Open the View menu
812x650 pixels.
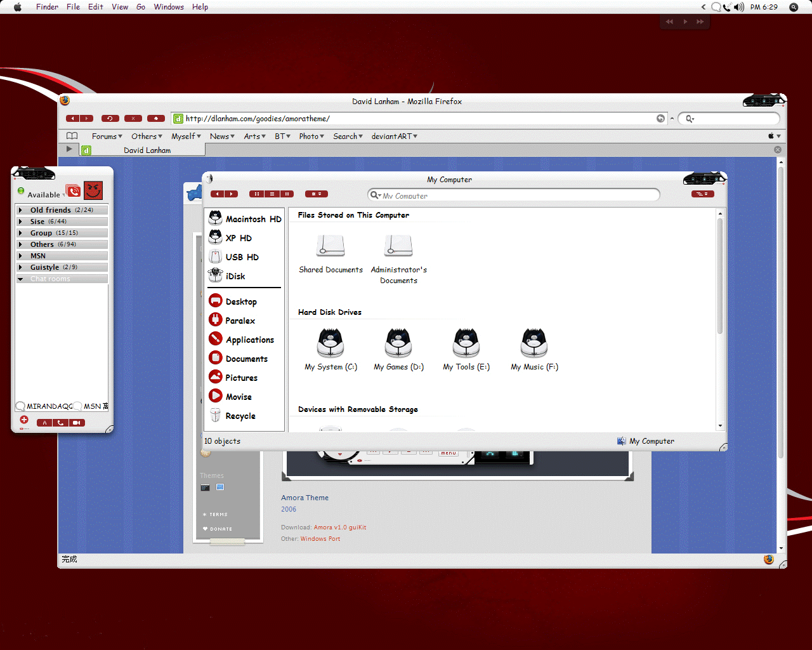pyautogui.click(x=120, y=7)
